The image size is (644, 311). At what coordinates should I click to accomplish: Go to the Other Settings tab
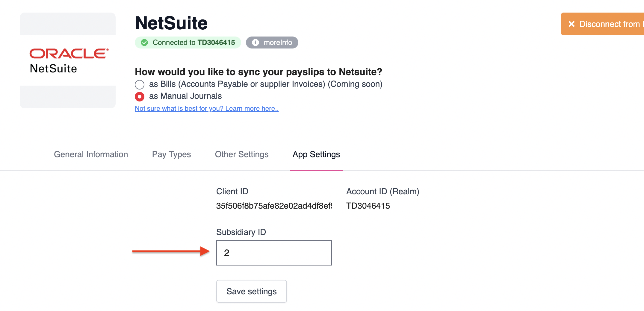pos(241,154)
